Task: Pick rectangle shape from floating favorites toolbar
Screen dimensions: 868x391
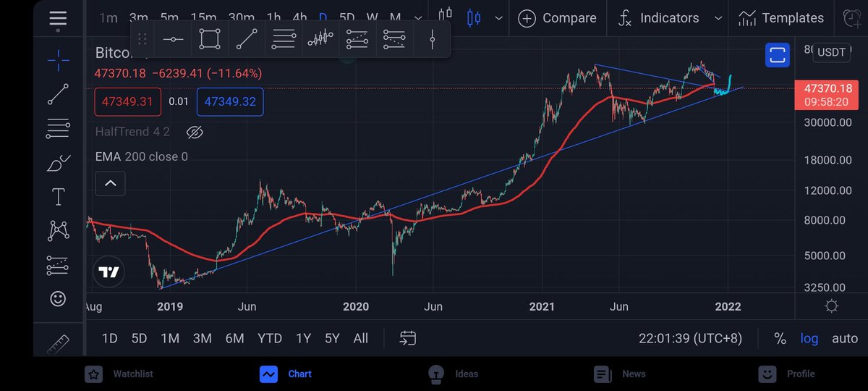Action: tap(210, 39)
